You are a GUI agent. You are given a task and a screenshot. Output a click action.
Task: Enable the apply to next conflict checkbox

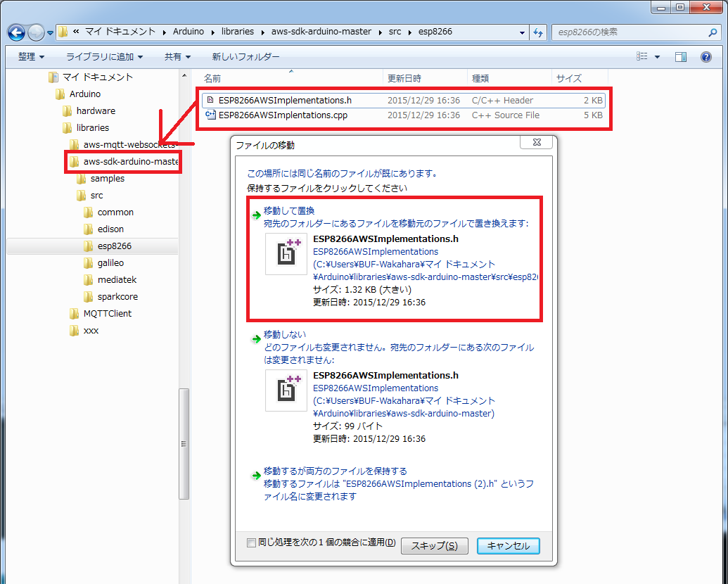[x=251, y=542]
